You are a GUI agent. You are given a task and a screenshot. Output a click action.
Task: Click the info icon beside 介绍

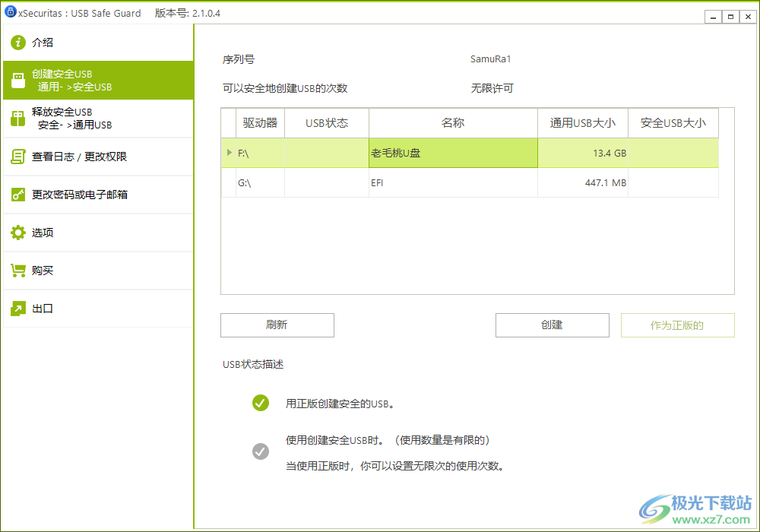click(x=17, y=43)
